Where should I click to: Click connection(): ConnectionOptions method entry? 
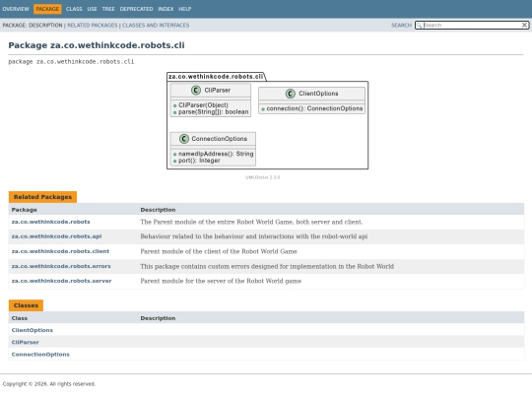(314, 108)
